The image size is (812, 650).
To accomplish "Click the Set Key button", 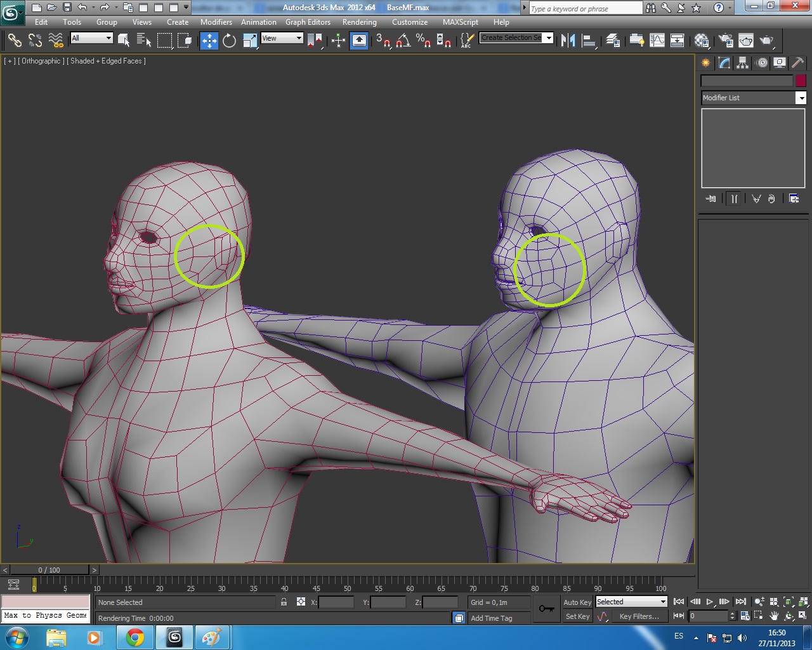I will point(577,616).
